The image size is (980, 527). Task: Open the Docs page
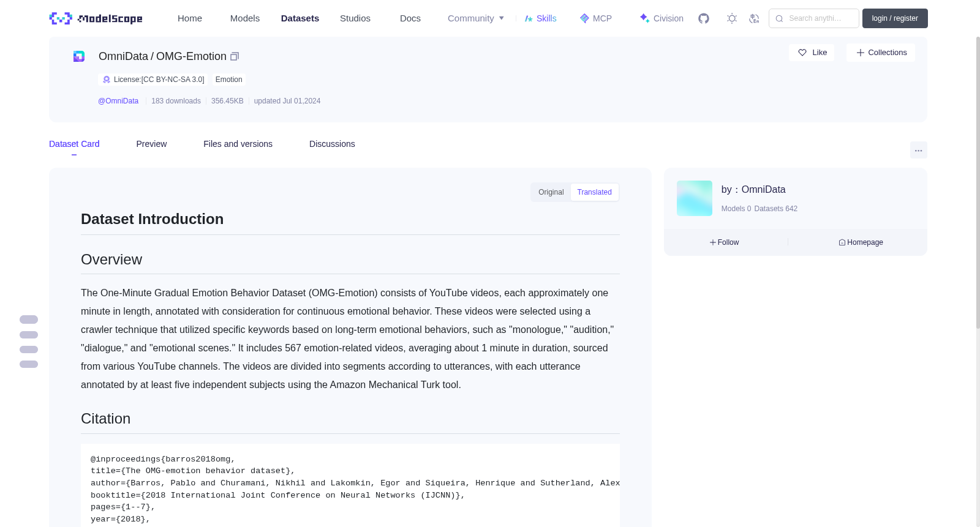[x=410, y=18]
